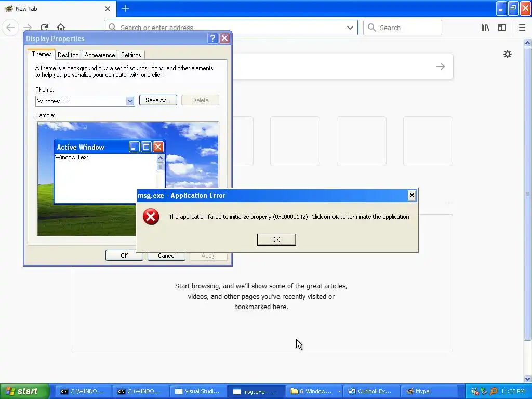Switch to the Themes tab
The image size is (532, 399).
(x=42, y=54)
